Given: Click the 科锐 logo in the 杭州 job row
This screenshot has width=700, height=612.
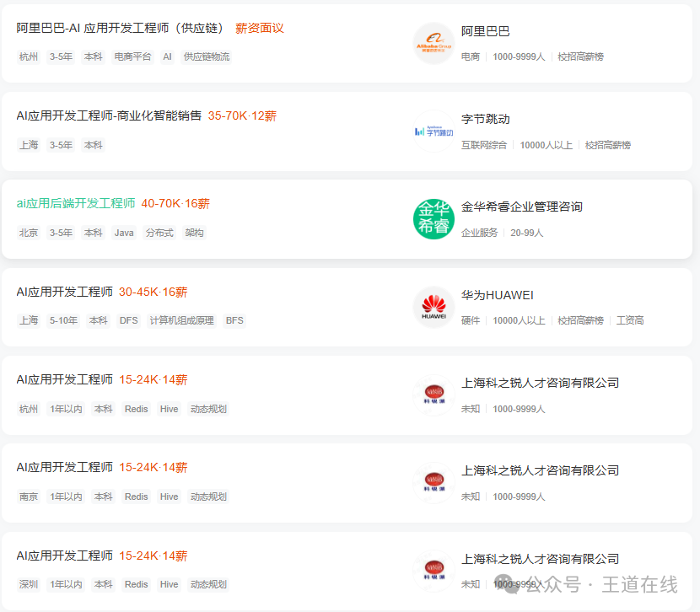Looking at the screenshot, I should coord(433,395).
